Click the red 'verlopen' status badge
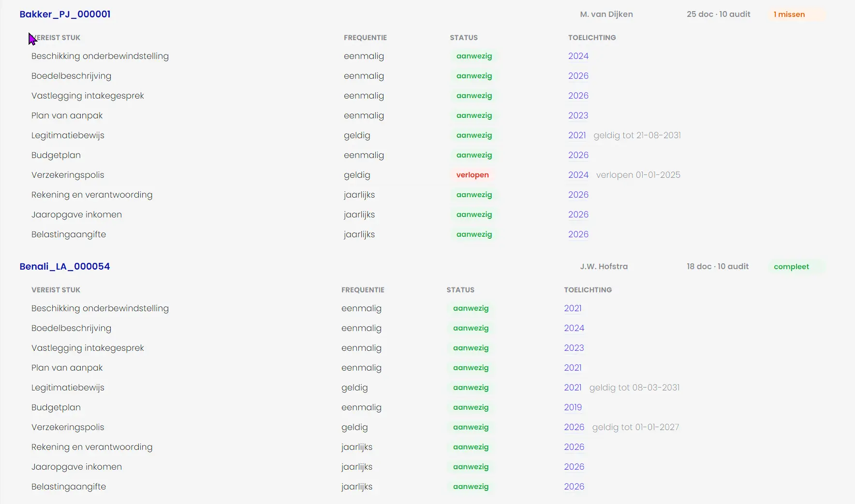 tap(472, 175)
